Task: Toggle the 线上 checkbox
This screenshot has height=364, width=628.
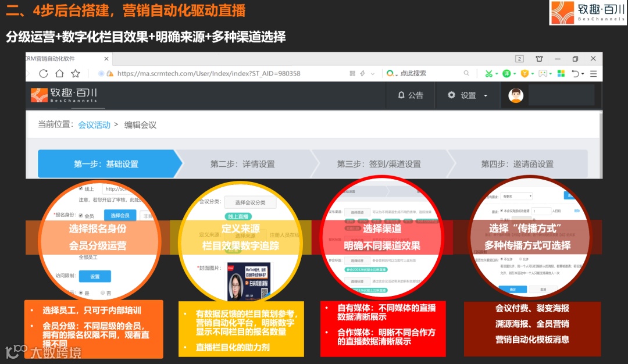Action: point(81,188)
